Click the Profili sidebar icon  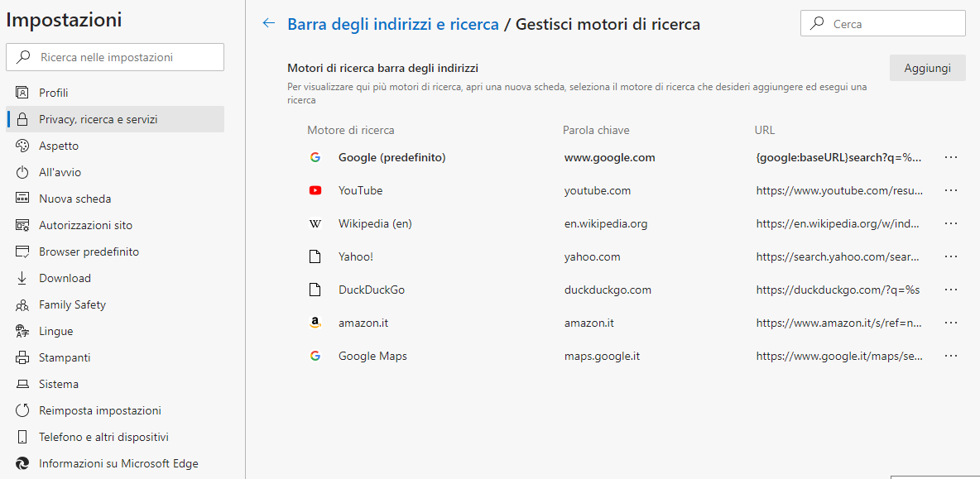pyautogui.click(x=22, y=93)
